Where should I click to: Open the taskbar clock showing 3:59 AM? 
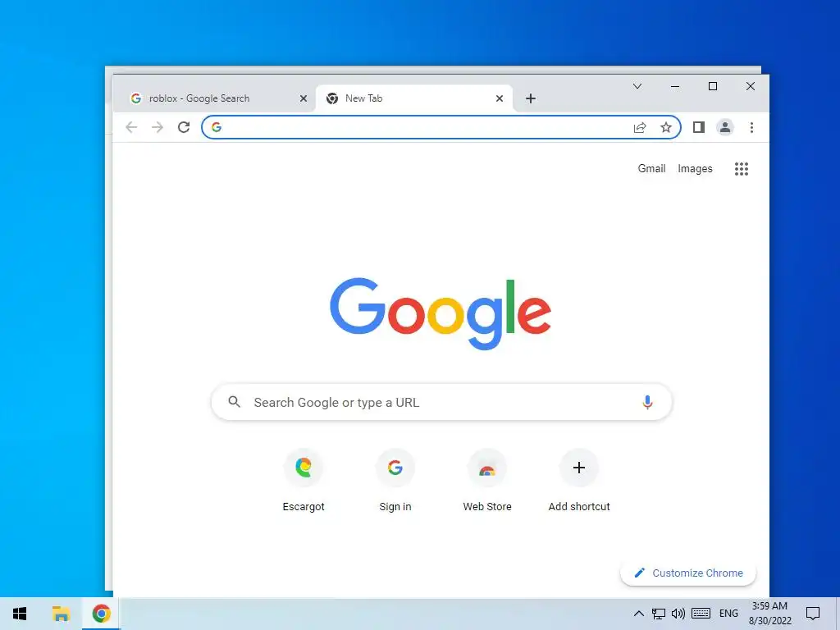[769, 614]
